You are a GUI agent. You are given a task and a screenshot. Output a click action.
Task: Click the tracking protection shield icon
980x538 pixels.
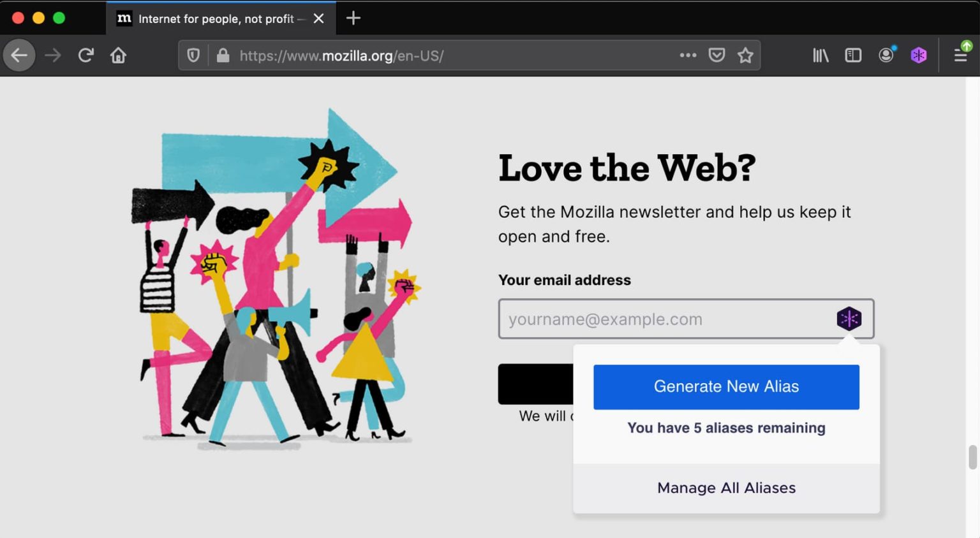pos(193,55)
